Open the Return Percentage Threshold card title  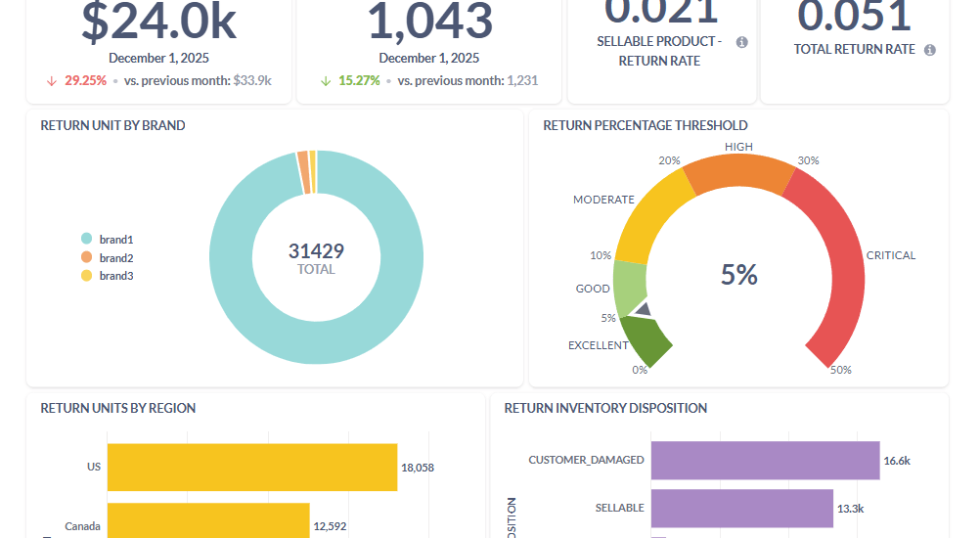pos(645,125)
